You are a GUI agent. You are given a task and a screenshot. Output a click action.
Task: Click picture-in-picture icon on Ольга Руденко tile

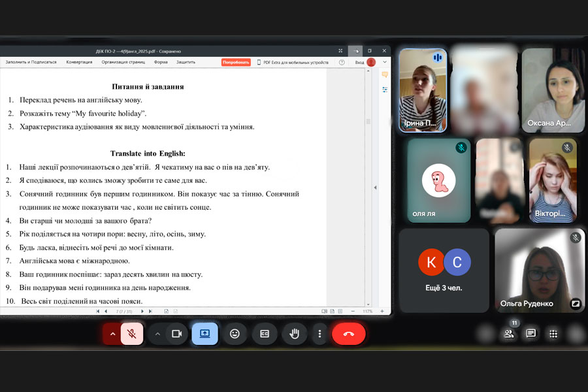click(575, 303)
